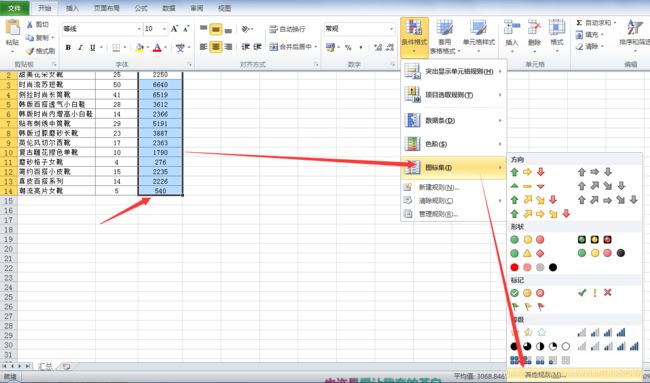Select the 汇总 sheet tab
This screenshot has width=650, height=383.
[45, 366]
